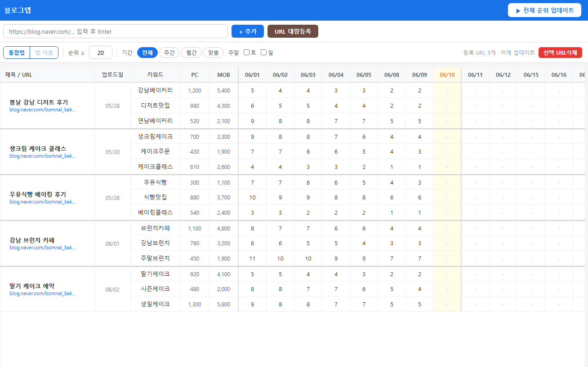Click the MOB column header

point(223,75)
